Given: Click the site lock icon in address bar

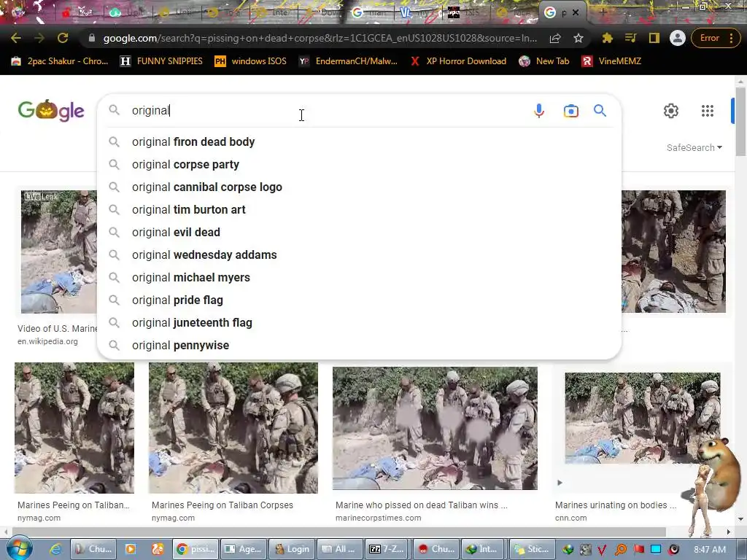Looking at the screenshot, I should click(91, 38).
